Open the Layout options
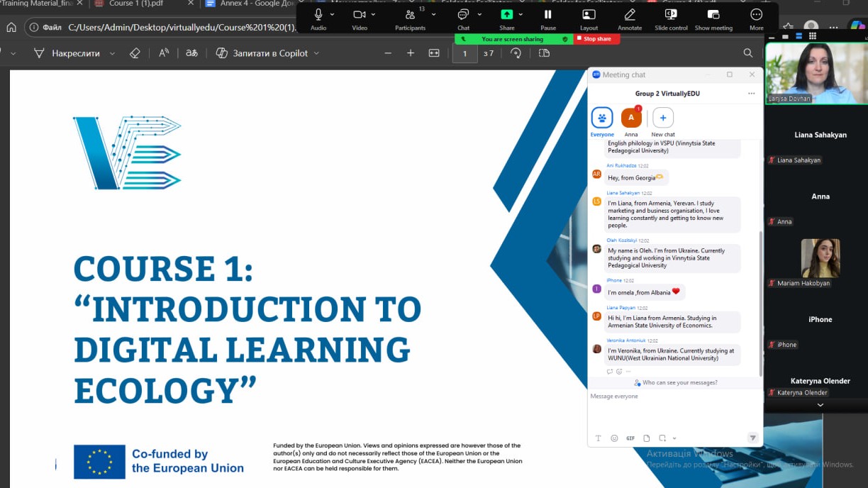This screenshot has height=488, width=868. tap(589, 15)
